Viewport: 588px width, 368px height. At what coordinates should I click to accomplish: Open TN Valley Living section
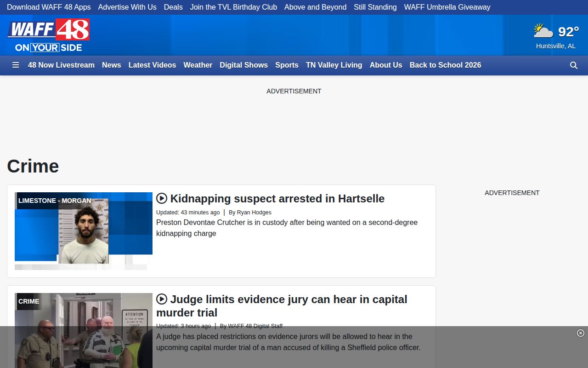334,65
